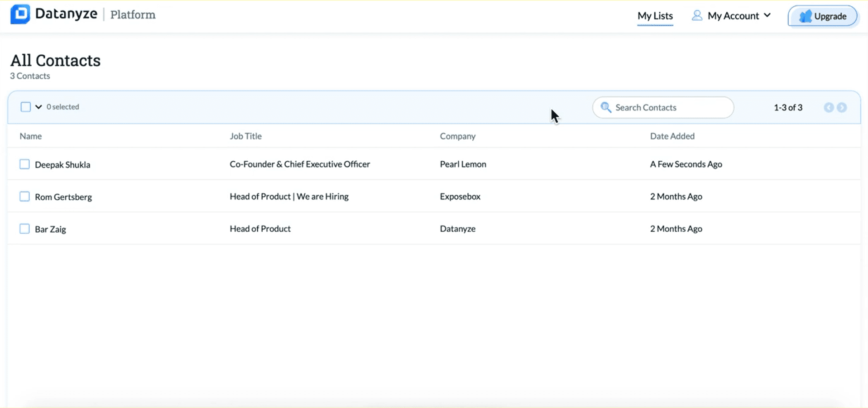
Task: Click 'A Few Seconds Ago' date cell
Action: click(x=686, y=164)
